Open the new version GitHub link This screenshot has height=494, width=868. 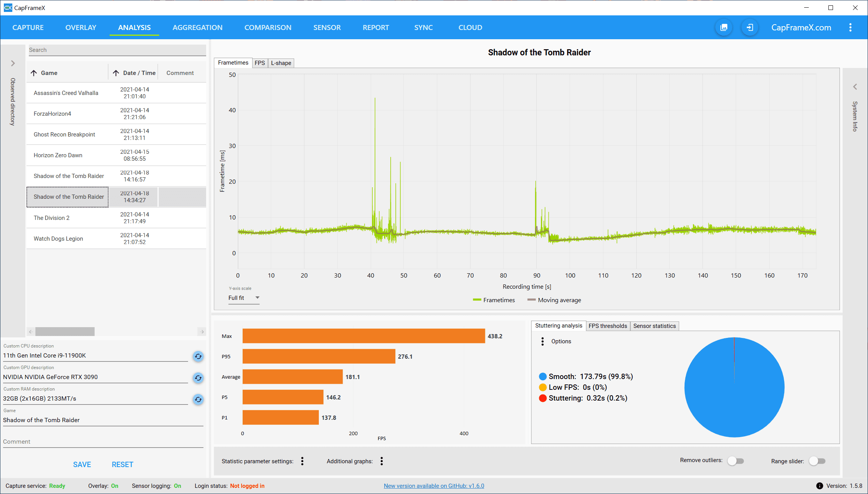[434, 486]
